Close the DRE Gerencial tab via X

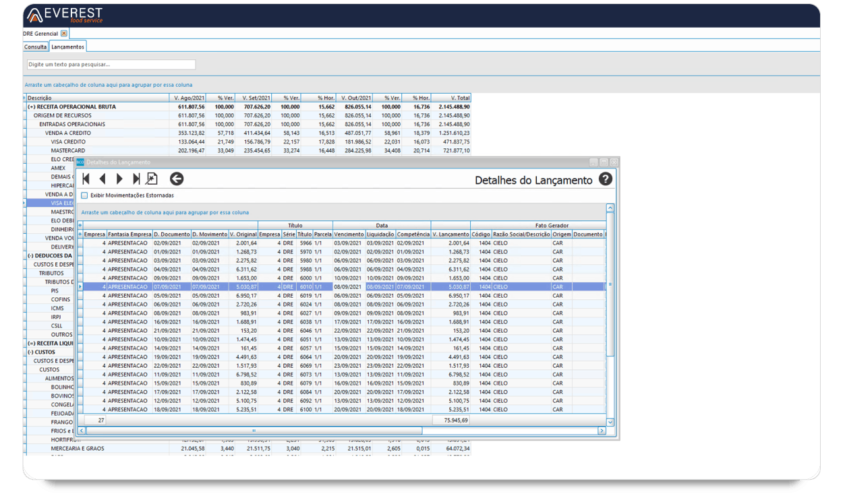64,34
